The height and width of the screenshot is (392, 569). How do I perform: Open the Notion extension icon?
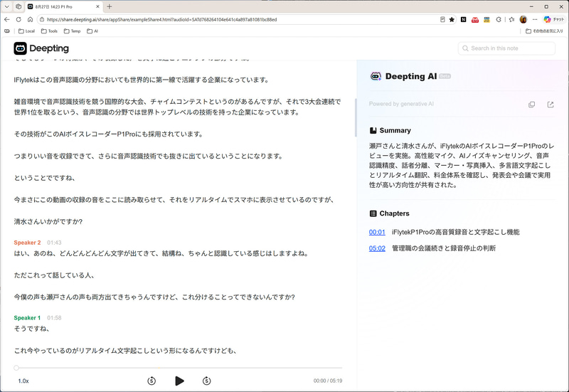coord(464,20)
